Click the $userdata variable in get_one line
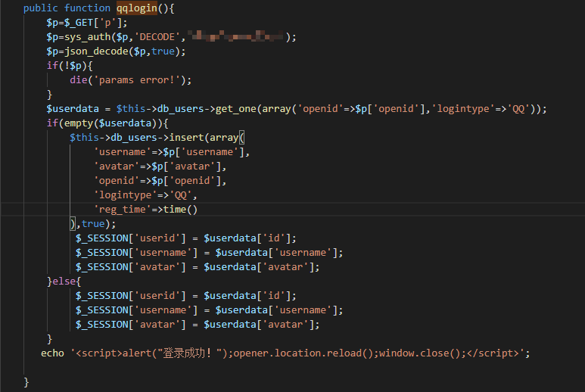585x392 pixels. pyautogui.click(x=73, y=109)
